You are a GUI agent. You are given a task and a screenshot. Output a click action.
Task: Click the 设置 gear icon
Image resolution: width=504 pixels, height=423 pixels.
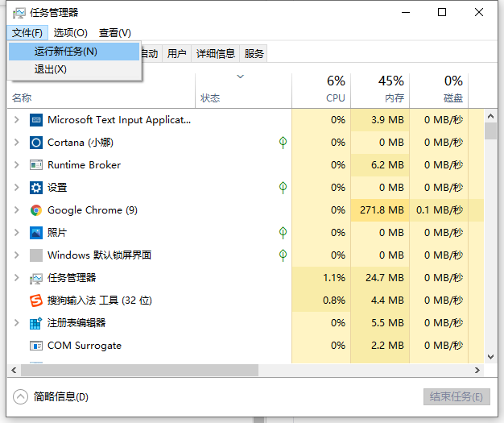point(35,188)
